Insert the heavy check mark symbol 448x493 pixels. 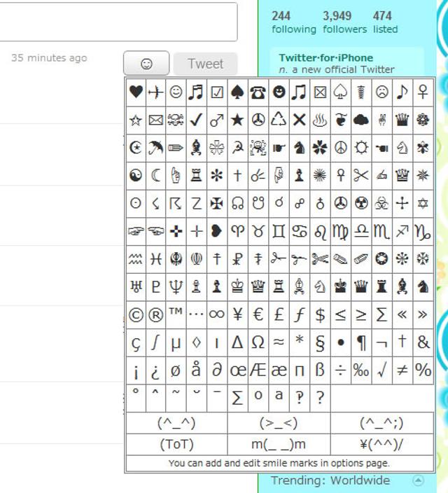pyautogui.click(x=197, y=120)
